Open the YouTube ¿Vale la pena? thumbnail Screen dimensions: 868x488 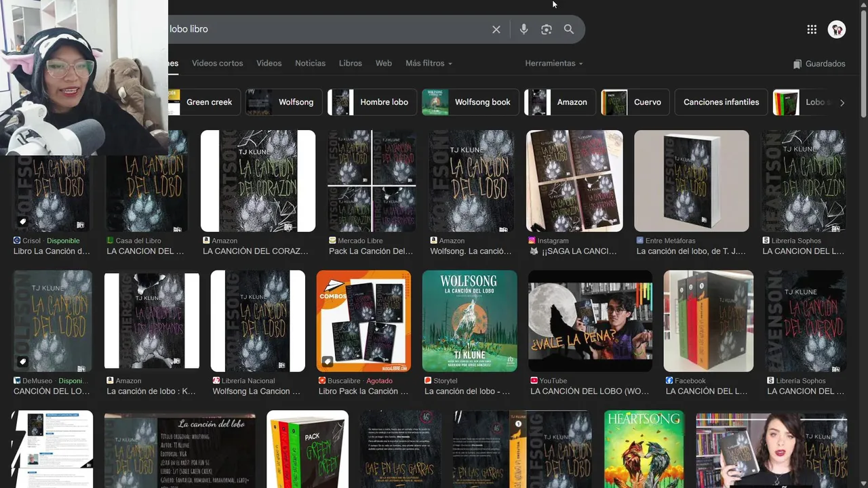[590, 321]
